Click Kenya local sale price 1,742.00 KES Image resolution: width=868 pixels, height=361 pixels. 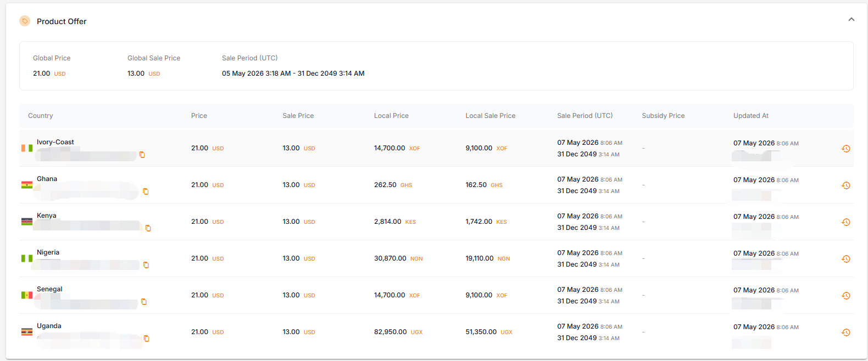486,222
